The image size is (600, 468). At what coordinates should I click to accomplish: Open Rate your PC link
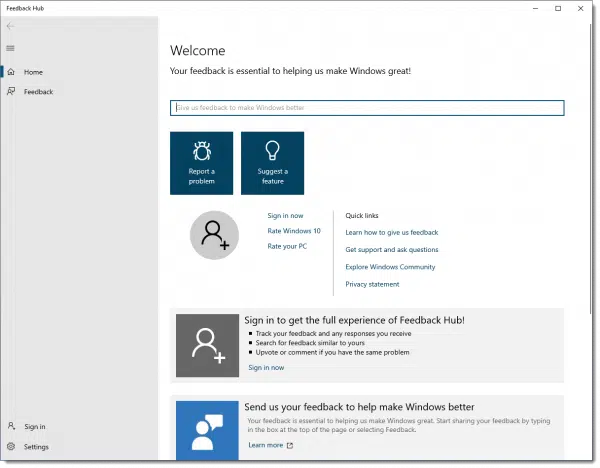287,246
